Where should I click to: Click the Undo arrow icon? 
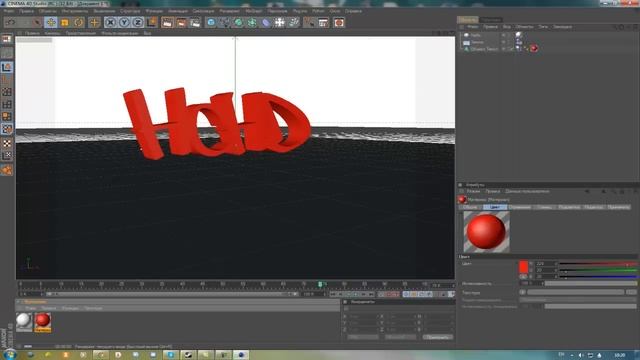[11, 22]
